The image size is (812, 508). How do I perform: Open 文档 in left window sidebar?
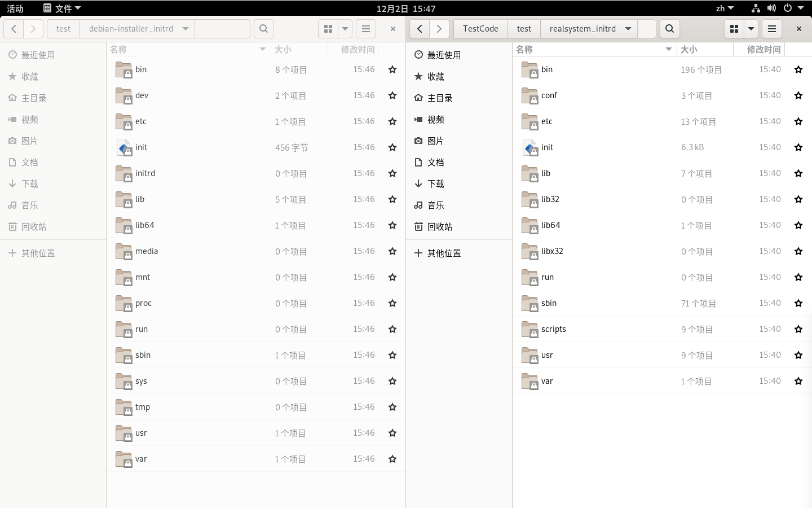[53, 162]
